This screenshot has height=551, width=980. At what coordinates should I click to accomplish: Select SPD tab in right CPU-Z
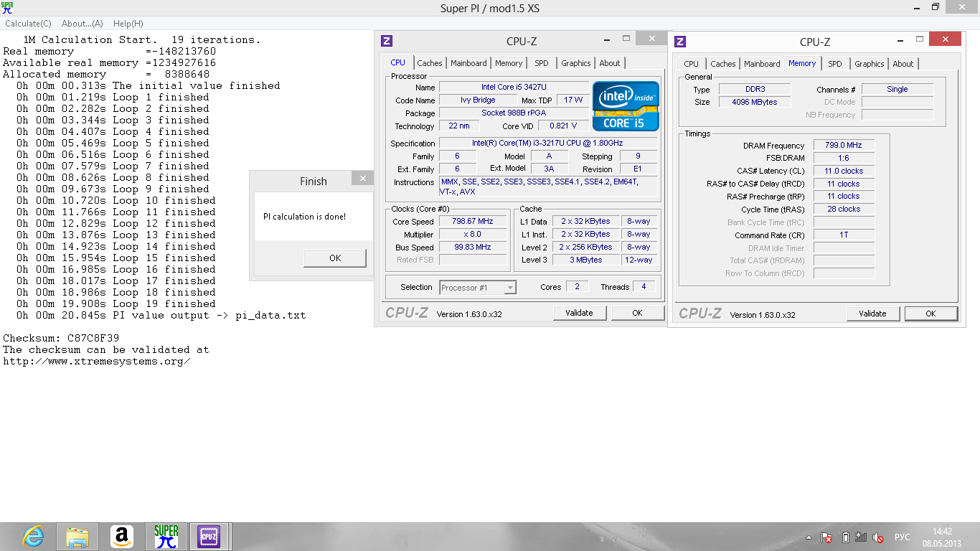pos(835,64)
